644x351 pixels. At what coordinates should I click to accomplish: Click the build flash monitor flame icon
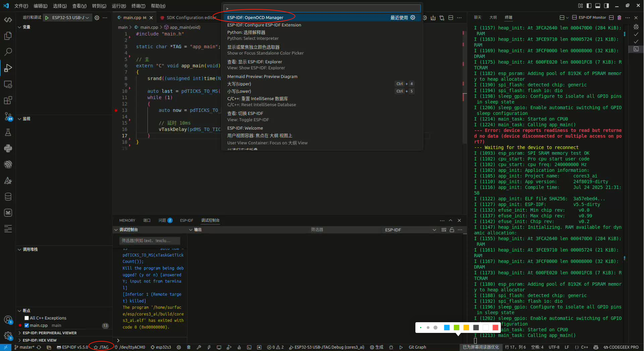click(239, 347)
